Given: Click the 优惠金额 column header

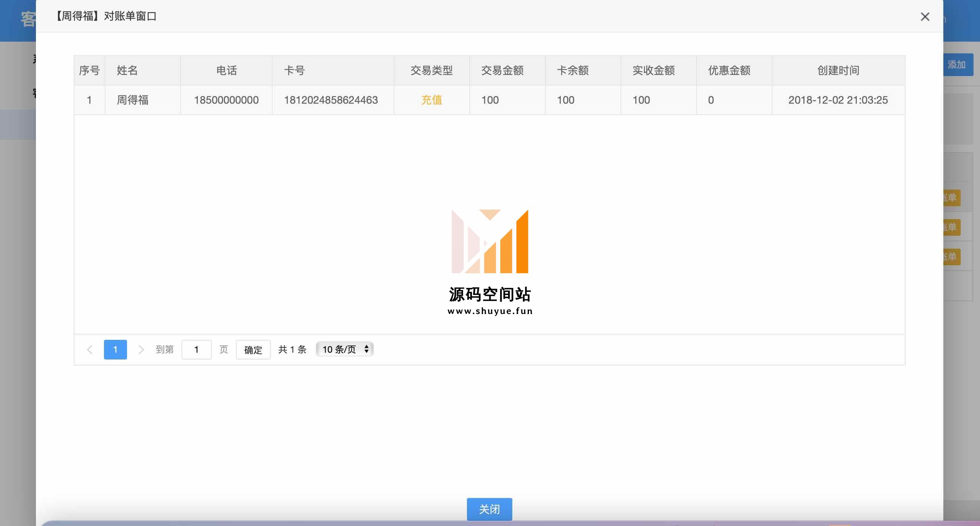Looking at the screenshot, I should pos(734,70).
